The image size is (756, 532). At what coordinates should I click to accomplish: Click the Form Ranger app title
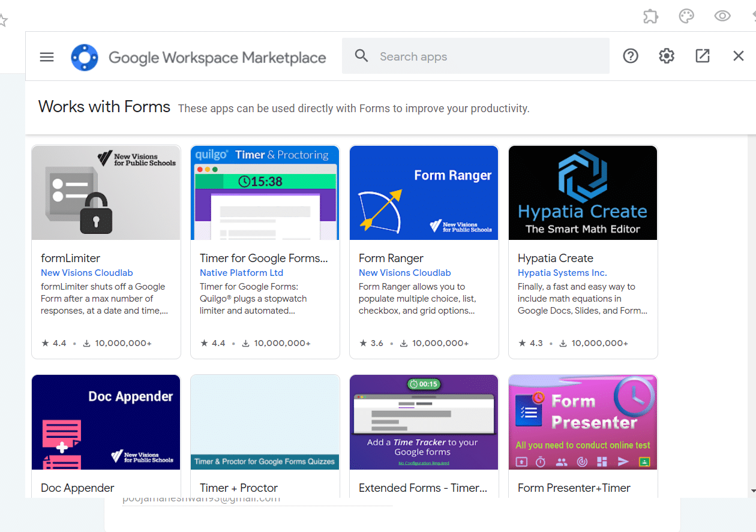click(x=391, y=259)
